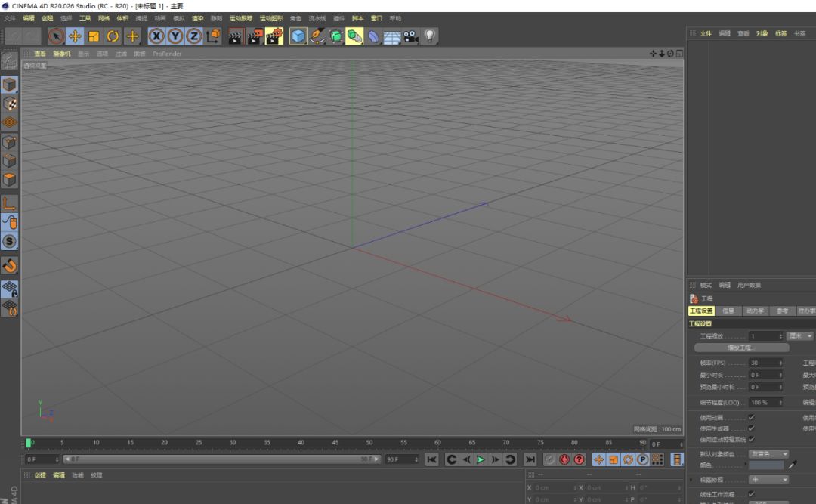Activate the Move tool in top toolbar
The image size is (816, 504).
point(75,36)
